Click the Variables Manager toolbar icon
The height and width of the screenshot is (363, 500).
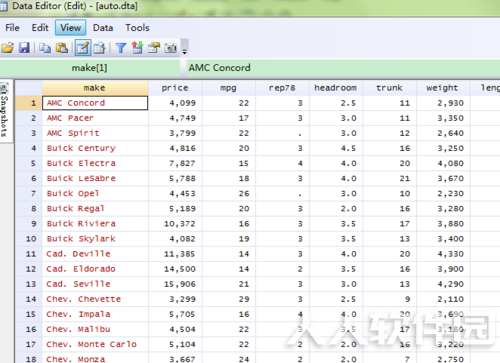137,48
